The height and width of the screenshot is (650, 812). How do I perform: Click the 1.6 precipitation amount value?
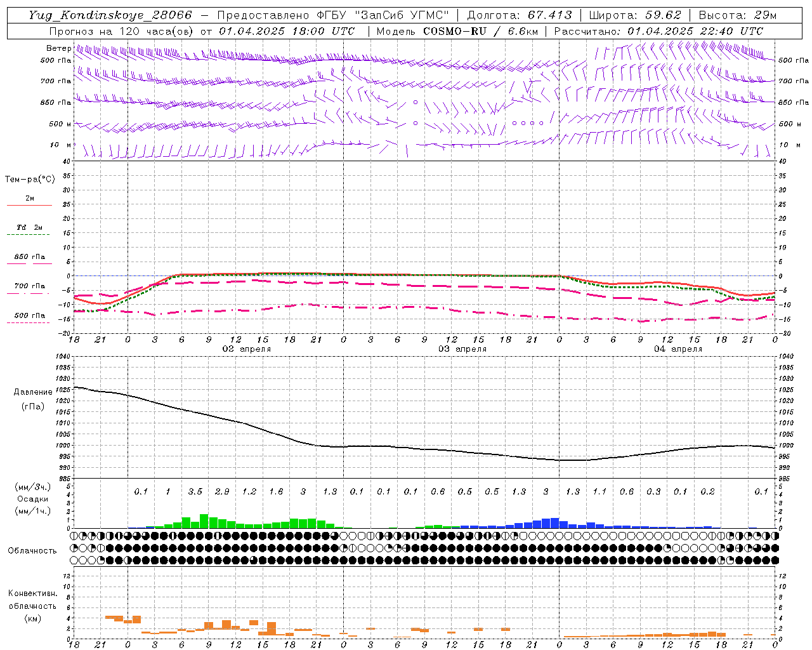coord(276,492)
